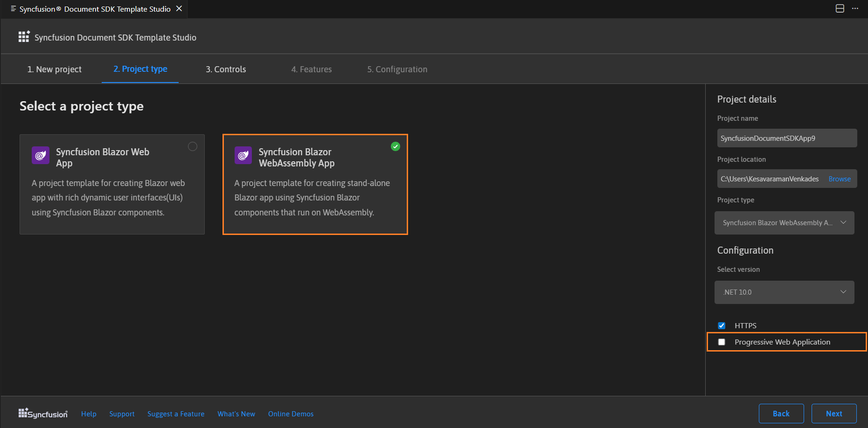Click the Back button
This screenshot has height=428, width=868.
781,414
